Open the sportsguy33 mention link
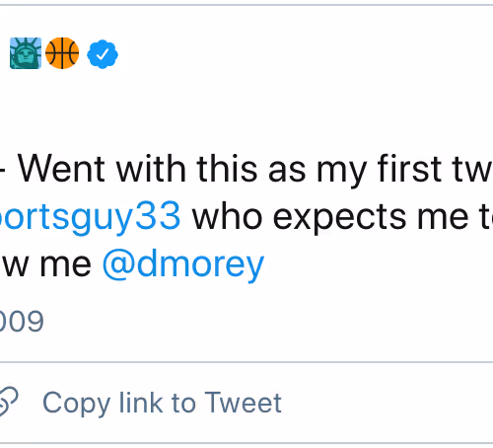The width and height of the screenshot is (493, 448). (x=90, y=217)
